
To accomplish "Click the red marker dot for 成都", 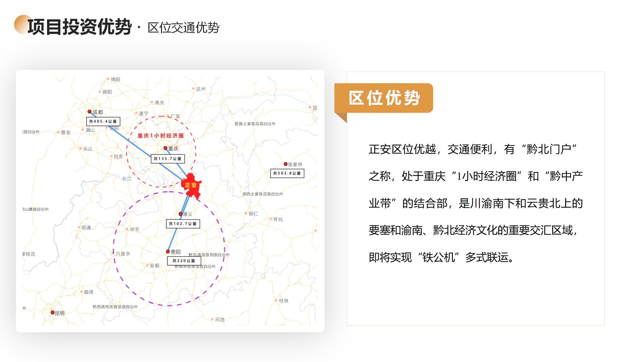I will tap(90, 112).
